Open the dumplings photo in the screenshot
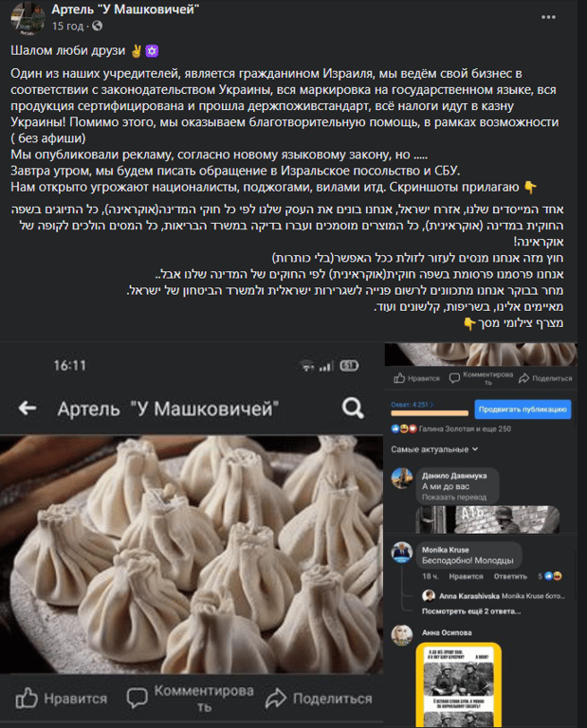Screen dimensions: 587x728 (x=192, y=554)
